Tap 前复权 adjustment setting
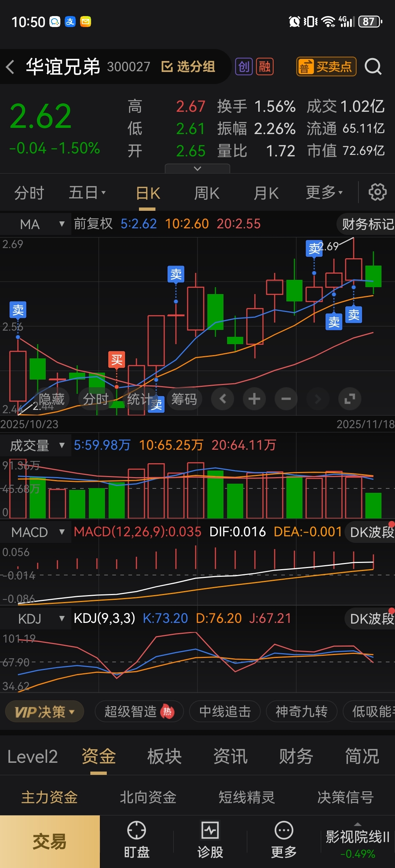This screenshot has width=395, height=868. pos(93,224)
